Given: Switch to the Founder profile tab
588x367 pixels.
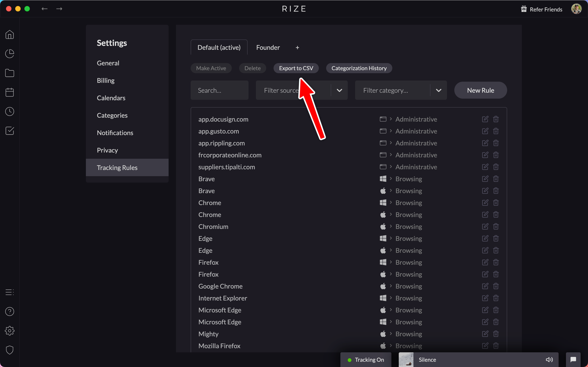Looking at the screenshot, I should point(268,47).
